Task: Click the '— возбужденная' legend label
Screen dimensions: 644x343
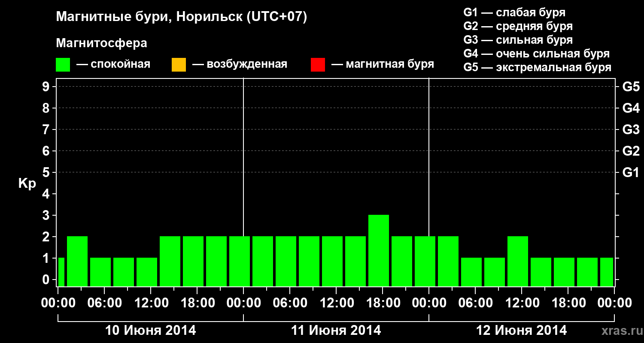Action: 240,65
